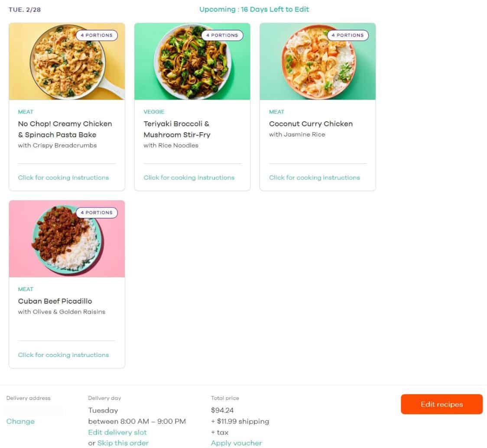The width and height of the screenshot is (487, 448).
Task: View cooking instructions for Coconut Curry Chicken
Action: (315, 178)
